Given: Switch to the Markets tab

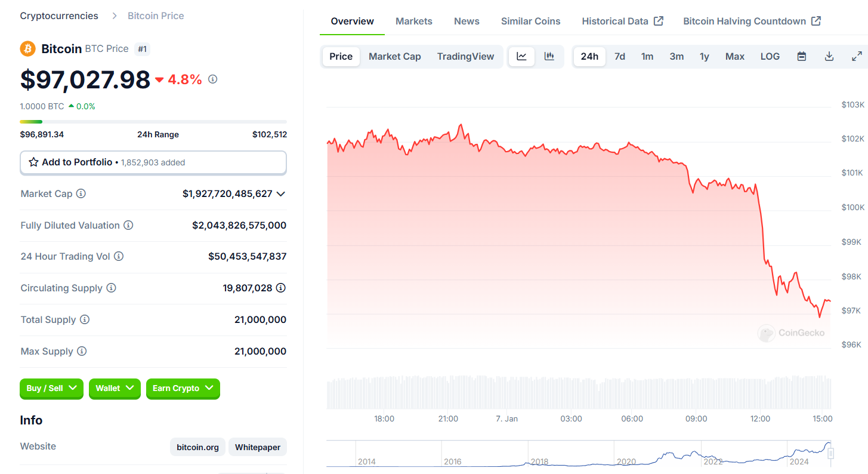Looking at the screenshot, I should (x=414, y=21).
